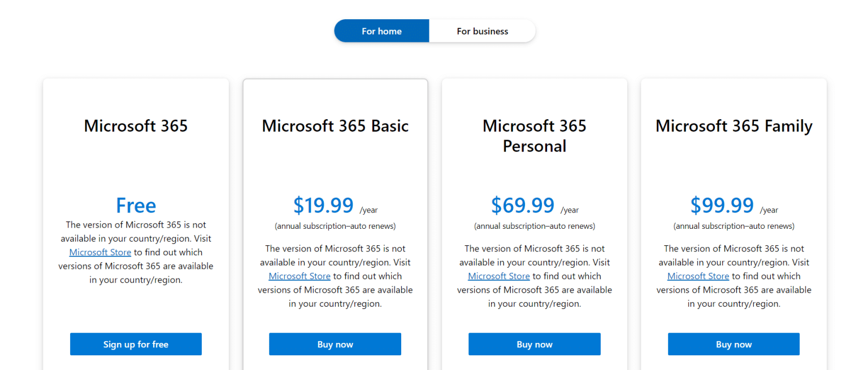Click the Sign up for free button

pyautogui.click(x=136, y=344)
